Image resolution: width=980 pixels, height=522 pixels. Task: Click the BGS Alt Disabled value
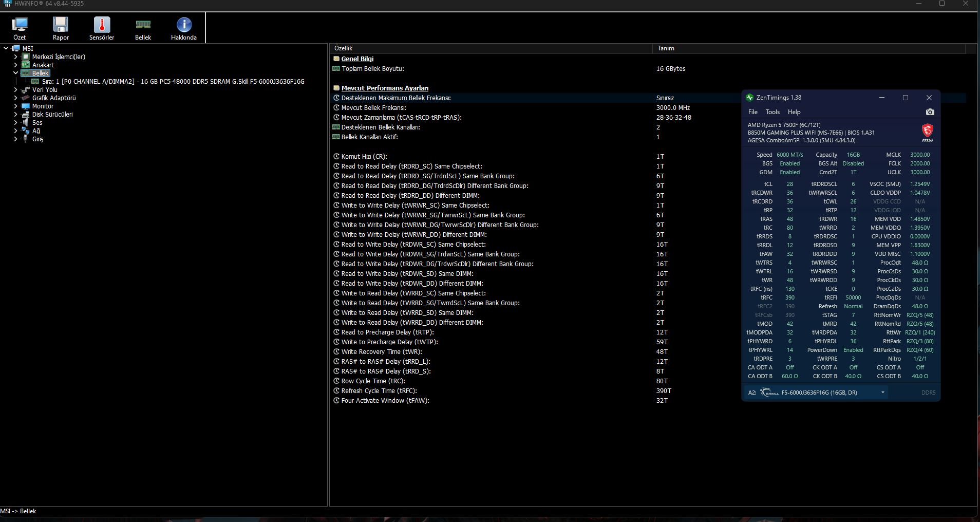click(x=853, y=163)
